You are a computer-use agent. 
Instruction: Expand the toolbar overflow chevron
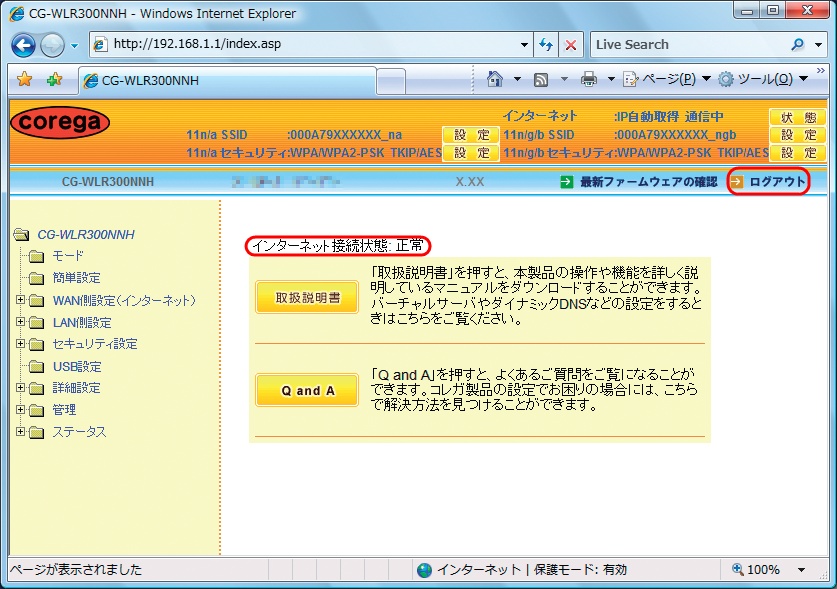(x=821, y=71)
